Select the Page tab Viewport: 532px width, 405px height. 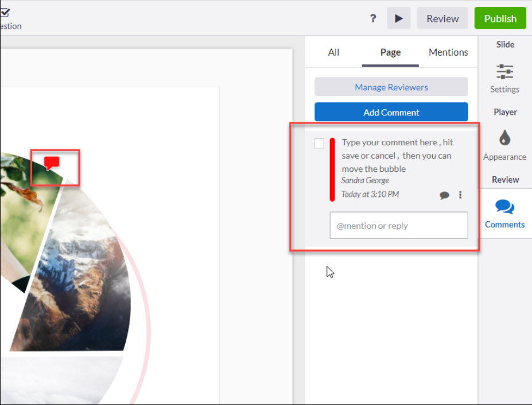click(x=390, y=52)
